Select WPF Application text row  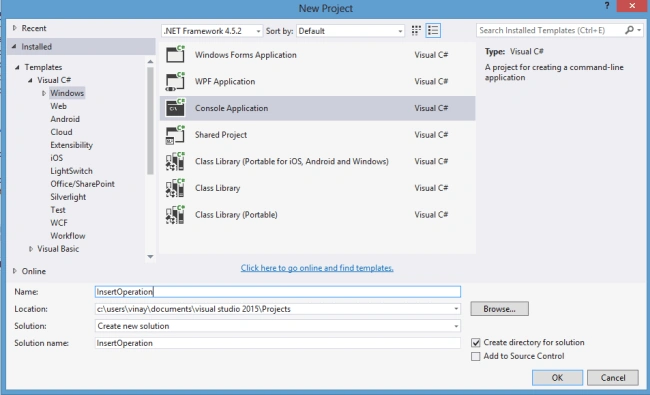pyautogui.click(x=318, y=81)
